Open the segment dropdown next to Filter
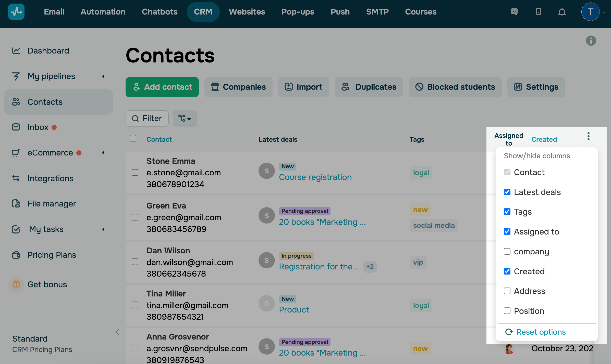This screenshot has width=611, height=364. [x=185, y=119]
